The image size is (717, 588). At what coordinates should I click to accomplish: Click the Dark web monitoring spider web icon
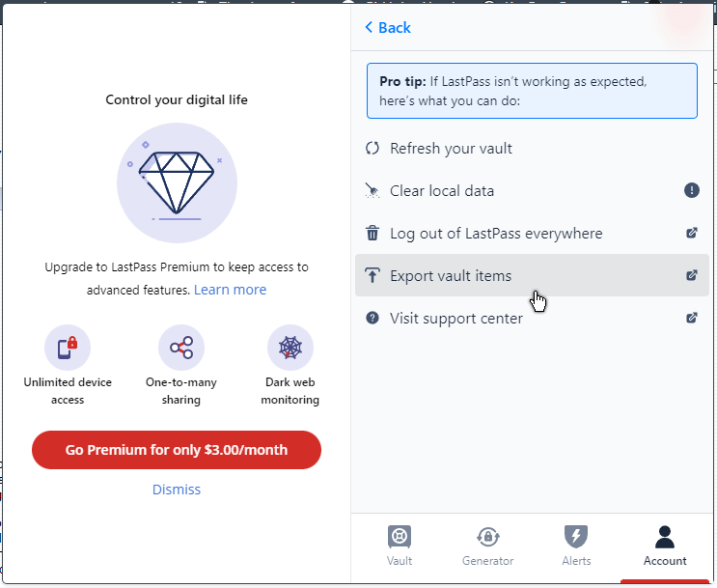pyautogui.click(x=290, y=348)
